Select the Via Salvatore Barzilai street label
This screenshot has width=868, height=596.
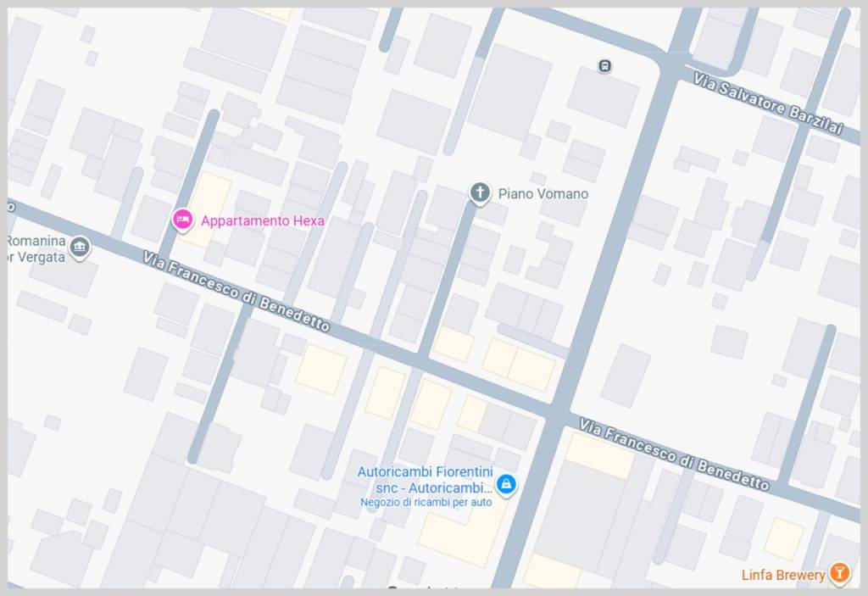(768, 104)
